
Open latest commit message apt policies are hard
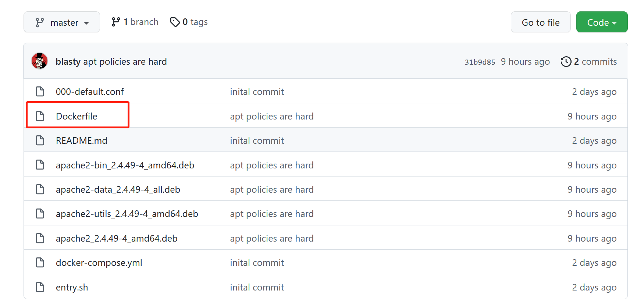click(x=125, y=61)
